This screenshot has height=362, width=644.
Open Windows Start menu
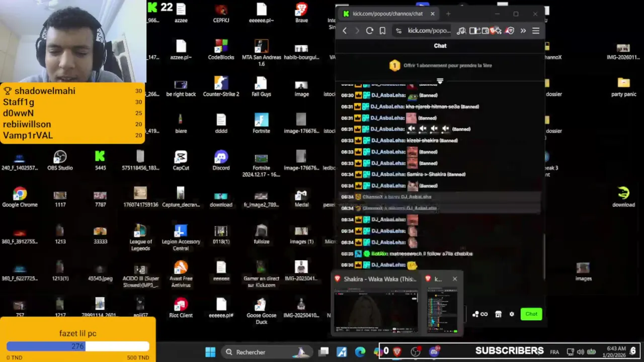210,352
